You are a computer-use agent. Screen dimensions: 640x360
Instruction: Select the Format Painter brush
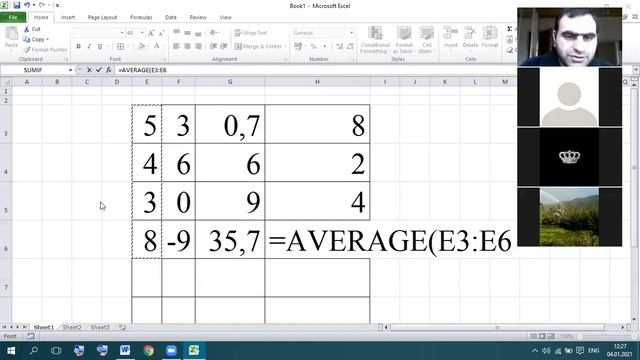pyautogui.click(x=45, y=49)
